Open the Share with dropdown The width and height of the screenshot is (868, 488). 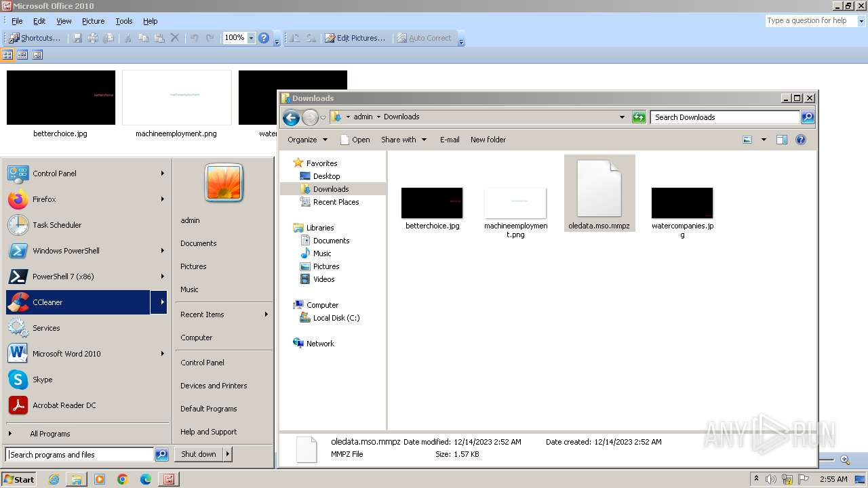(x=404, y=140)
